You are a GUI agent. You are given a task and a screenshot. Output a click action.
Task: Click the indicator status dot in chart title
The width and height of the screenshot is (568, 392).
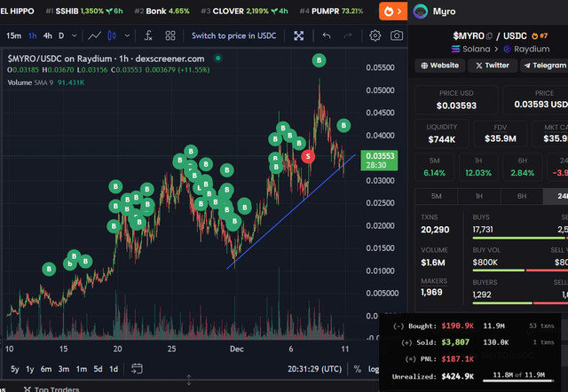(217, 58)
